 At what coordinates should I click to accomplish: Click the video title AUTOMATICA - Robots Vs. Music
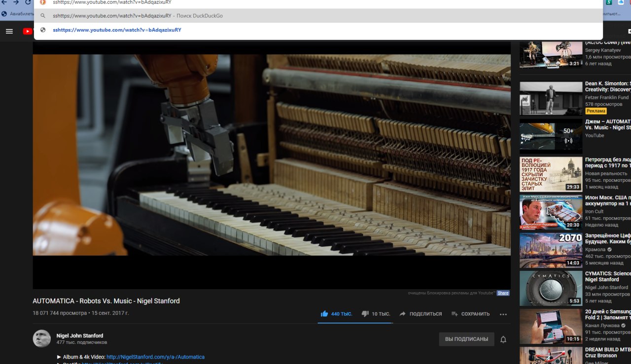coord(106,301)
